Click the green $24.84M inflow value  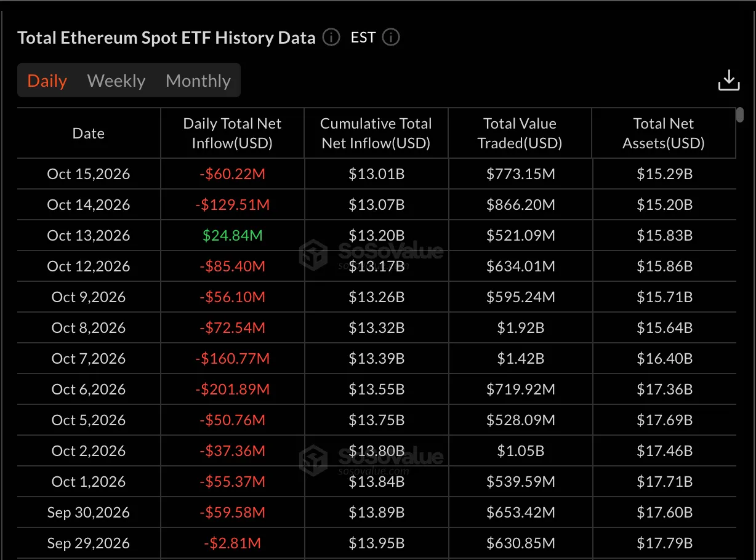[x=232, y=236]
